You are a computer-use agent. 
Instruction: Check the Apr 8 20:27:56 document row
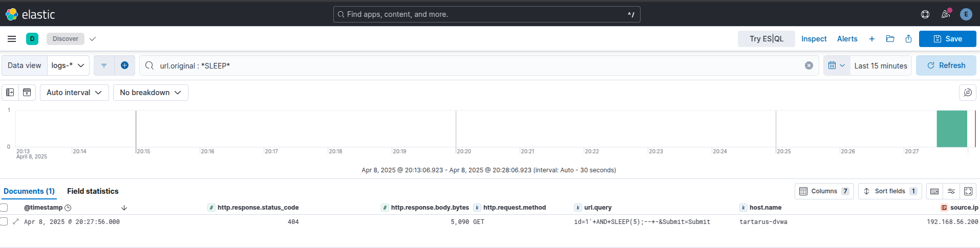pos(4,222)
